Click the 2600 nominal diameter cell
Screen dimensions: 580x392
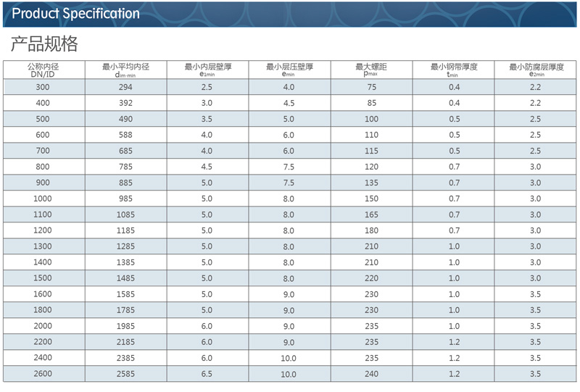(x=43, y=374)
